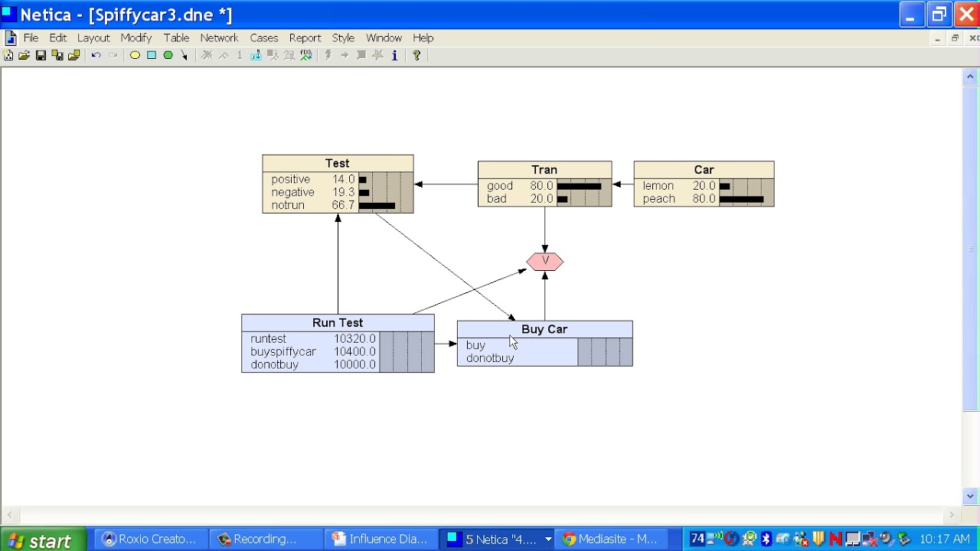Click the document icon left of File menu
Image resolution: width=980 pixels, height=551 pixels.
[10, 37]
